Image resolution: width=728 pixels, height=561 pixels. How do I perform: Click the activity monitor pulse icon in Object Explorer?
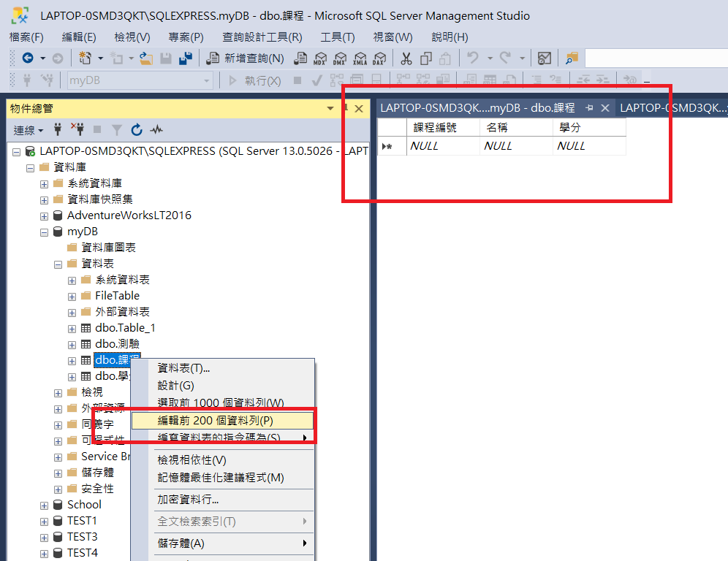(x=156, y=129)
